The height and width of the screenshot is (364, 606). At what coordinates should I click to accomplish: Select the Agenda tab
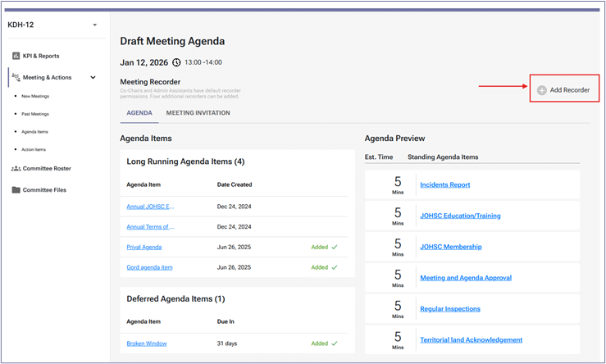pos(139,113)
